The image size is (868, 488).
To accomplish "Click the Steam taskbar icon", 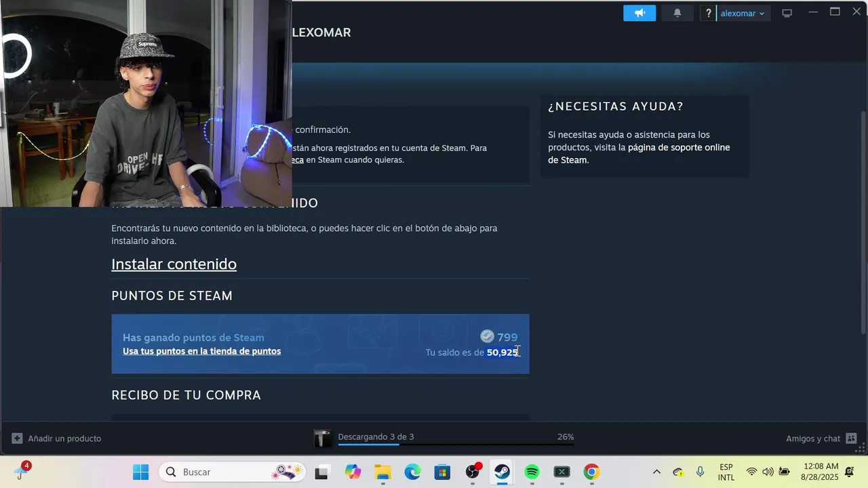I will click(502, 472).
